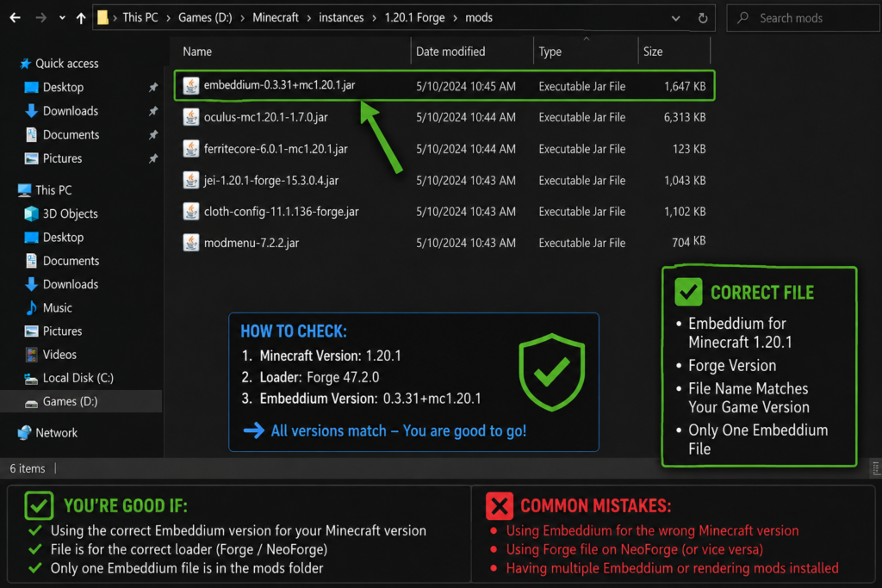This screenshot has height=588, width=882.
Task: Unpin Desktop using its pin icon
Action: [153, 87]
